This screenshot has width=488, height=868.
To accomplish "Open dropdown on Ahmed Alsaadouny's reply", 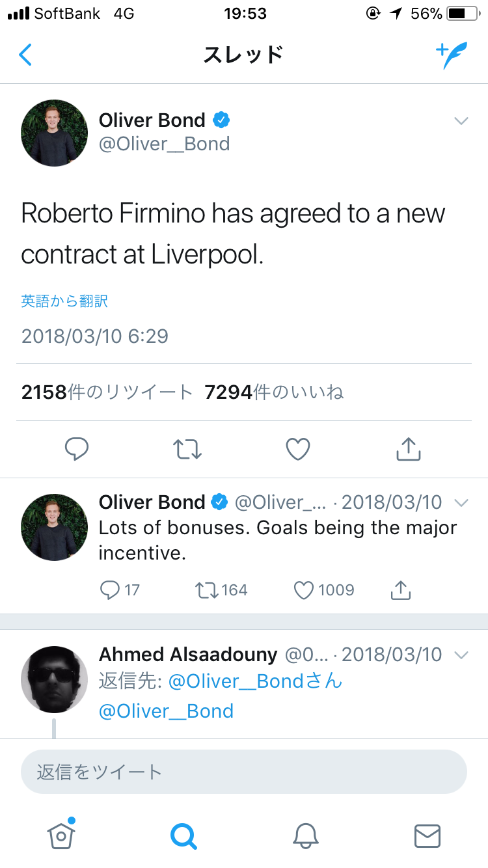I will click(461, 655).
